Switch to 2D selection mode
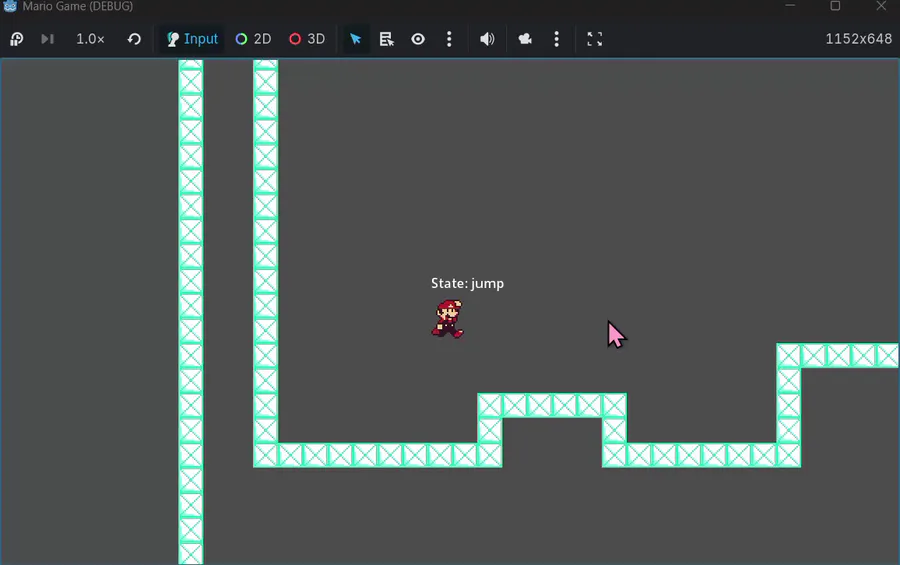The height and width of the screenshot is (565, 900). coord(253,39)
